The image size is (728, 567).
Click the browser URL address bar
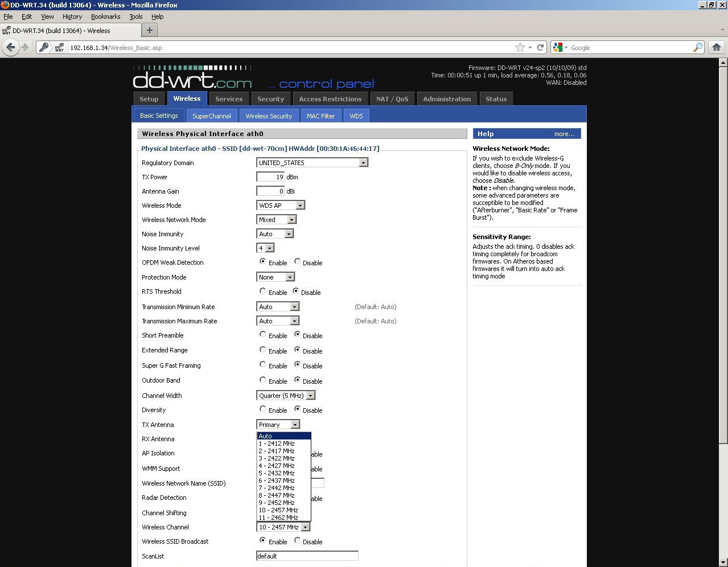pyautogui.click(x=290, y=48)
